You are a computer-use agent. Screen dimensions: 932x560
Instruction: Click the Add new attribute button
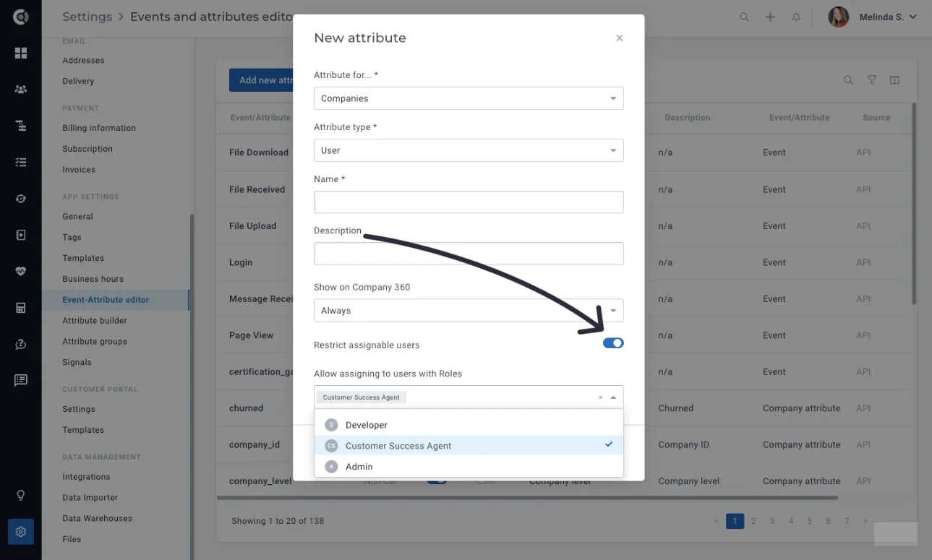(262, 80)
